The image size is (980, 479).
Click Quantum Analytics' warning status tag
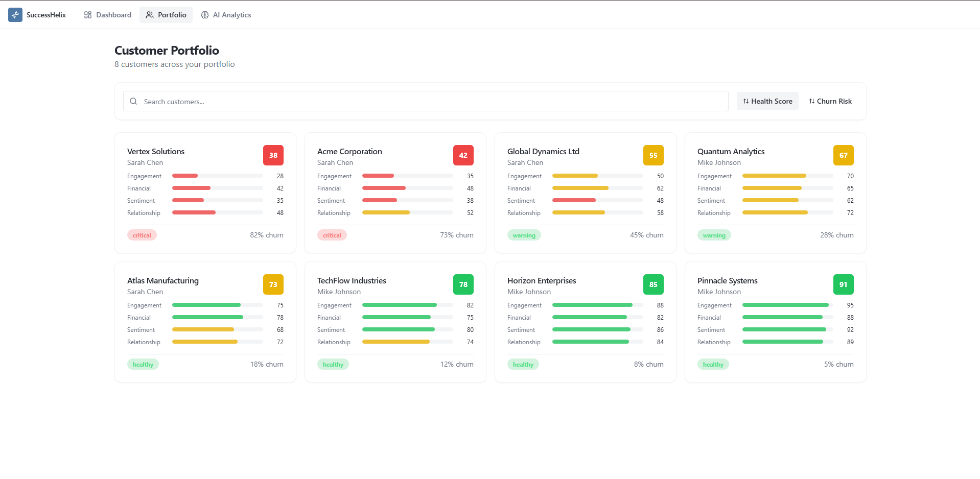pos(714,235)
